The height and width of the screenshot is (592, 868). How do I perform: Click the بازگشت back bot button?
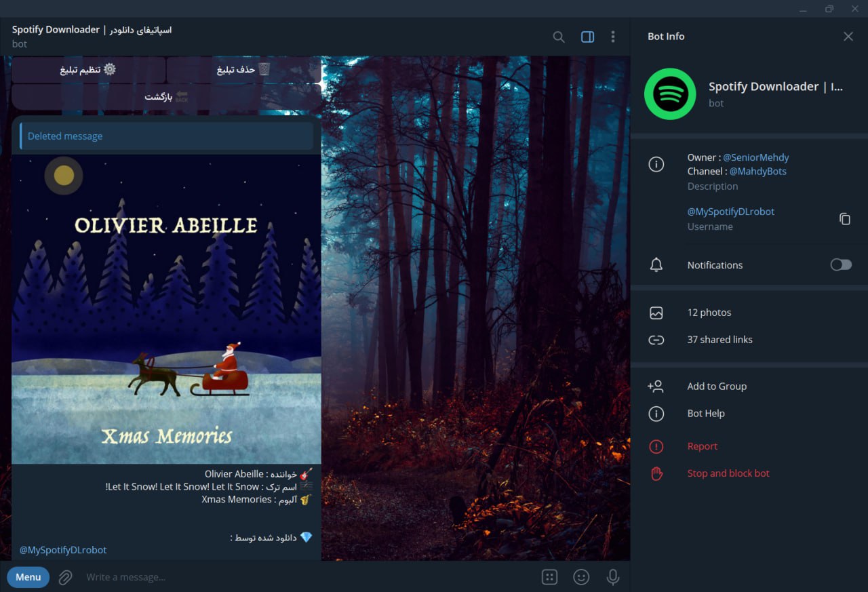166,97
